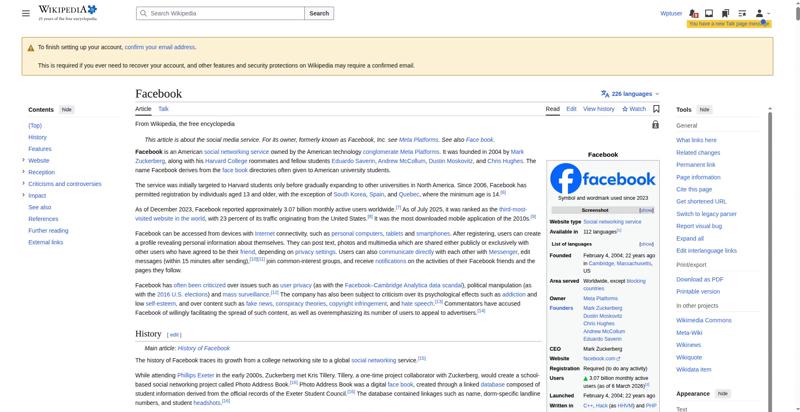Hide the Appearance panel

pyautogui.click(x=722, y=394)
